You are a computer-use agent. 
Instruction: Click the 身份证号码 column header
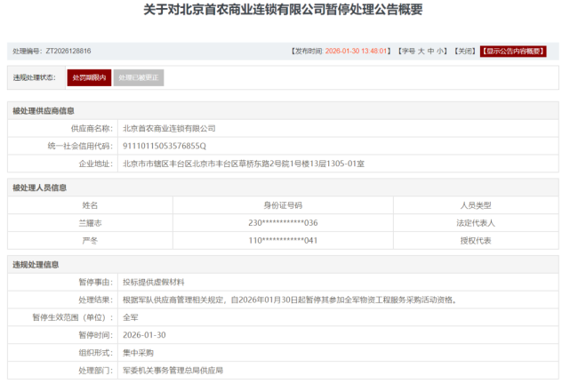(283, 205)
